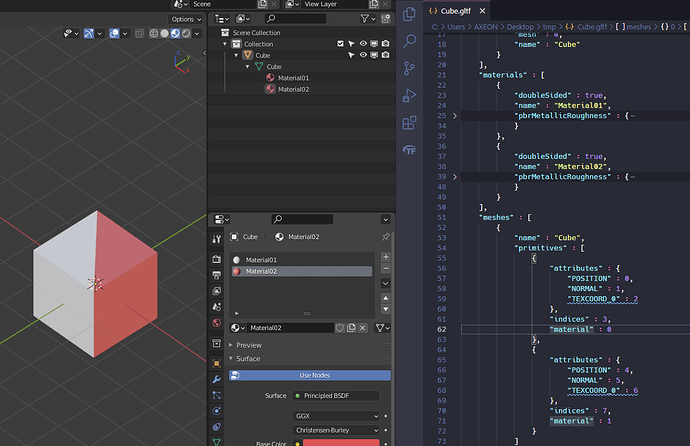Open Run and Debug view
The image size is (690, 446).
[x=409, y=96]
